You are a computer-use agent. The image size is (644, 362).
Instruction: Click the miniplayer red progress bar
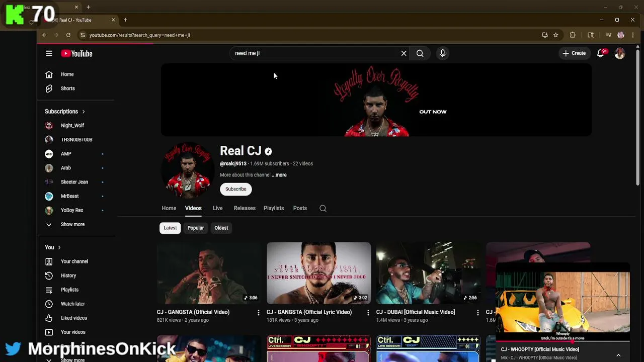click(x=562, y=341)
